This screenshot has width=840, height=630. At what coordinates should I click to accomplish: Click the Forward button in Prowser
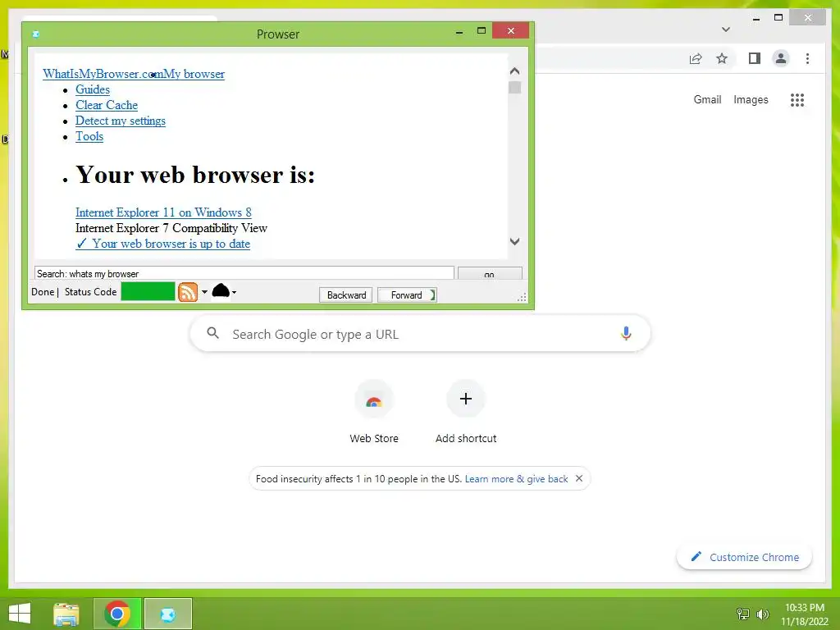tap(407, 295)
